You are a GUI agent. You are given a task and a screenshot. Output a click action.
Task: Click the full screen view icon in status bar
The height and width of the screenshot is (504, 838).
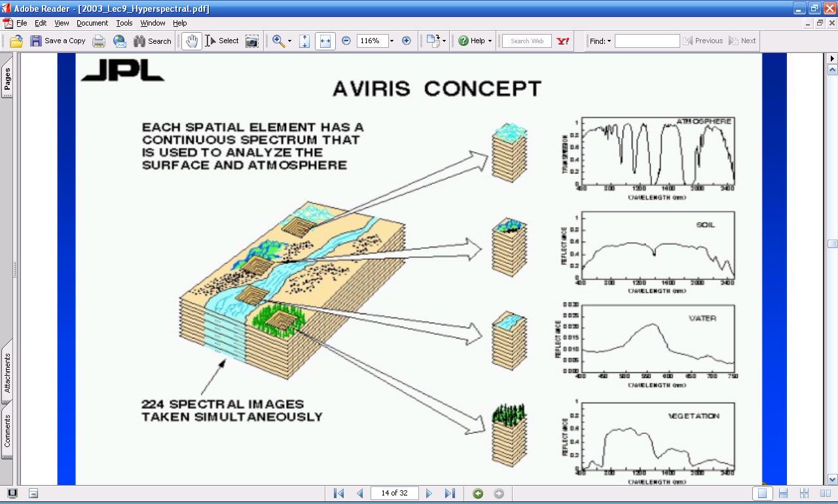click(12, 494)
